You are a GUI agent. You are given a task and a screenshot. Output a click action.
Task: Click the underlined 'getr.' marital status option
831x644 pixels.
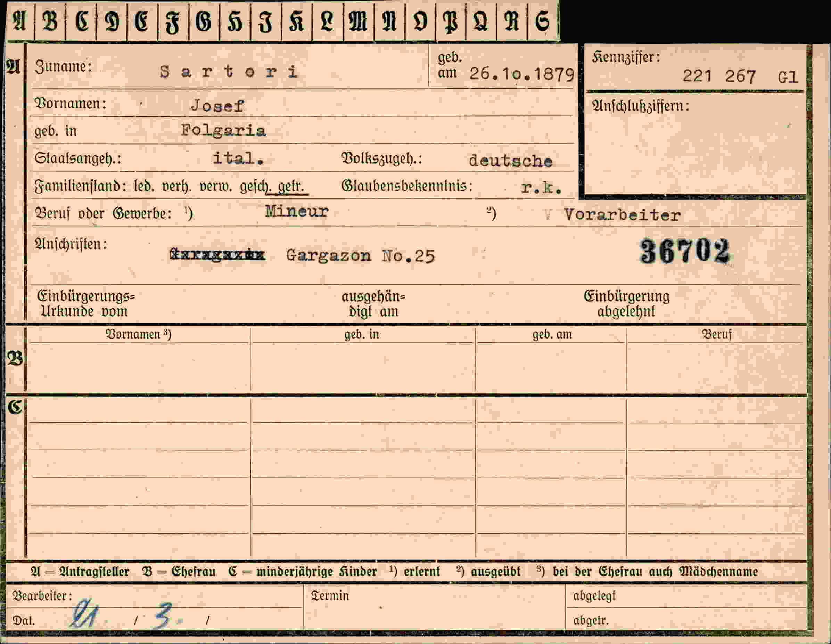pos(291,187)
